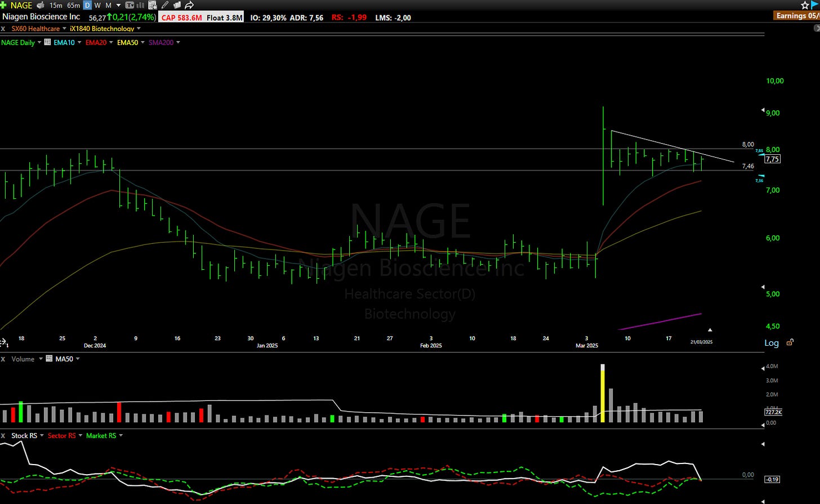Click the grid icon beside NAGE Daily
The width and height of the screenshot is (820, 504).
click(x=48, y=42)
